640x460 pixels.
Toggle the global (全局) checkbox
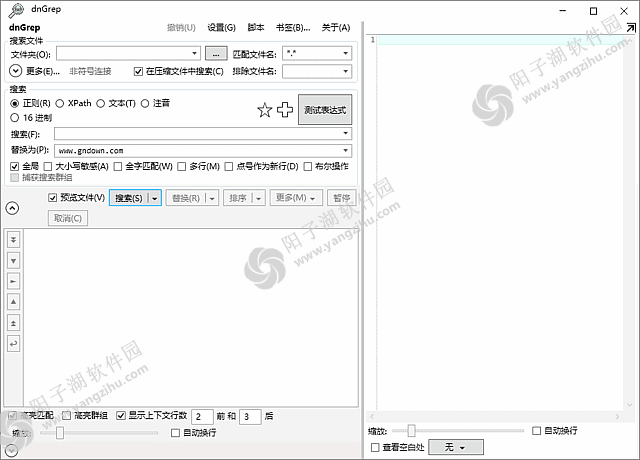coord(15,166)
